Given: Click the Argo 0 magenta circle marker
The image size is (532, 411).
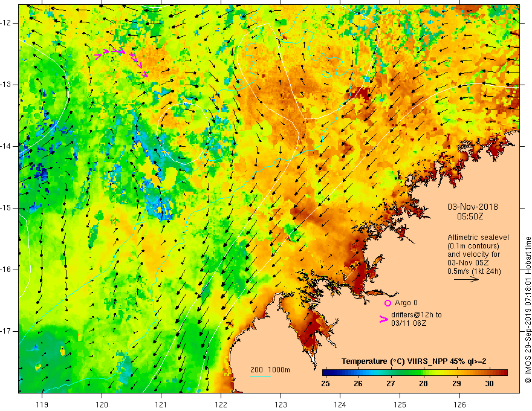Looking at the screenshot, I should coord(388,303).
